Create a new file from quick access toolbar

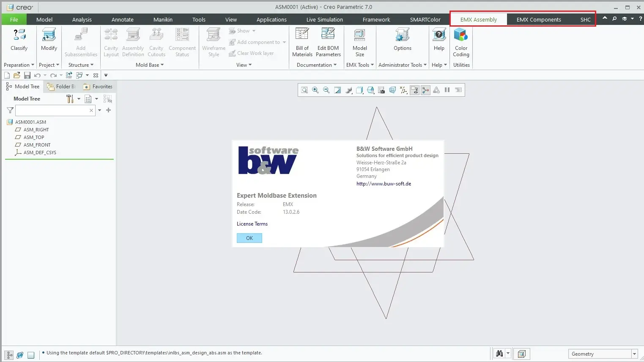pyautogui.click(x=7, y=75)
